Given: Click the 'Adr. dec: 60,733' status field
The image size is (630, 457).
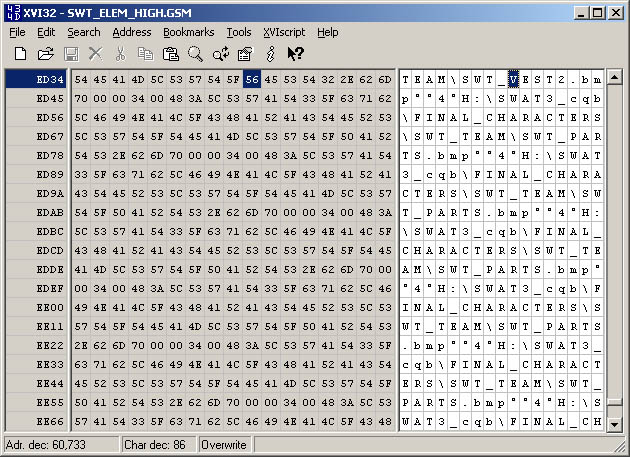Looking at the screenshot, I should 61,445.
